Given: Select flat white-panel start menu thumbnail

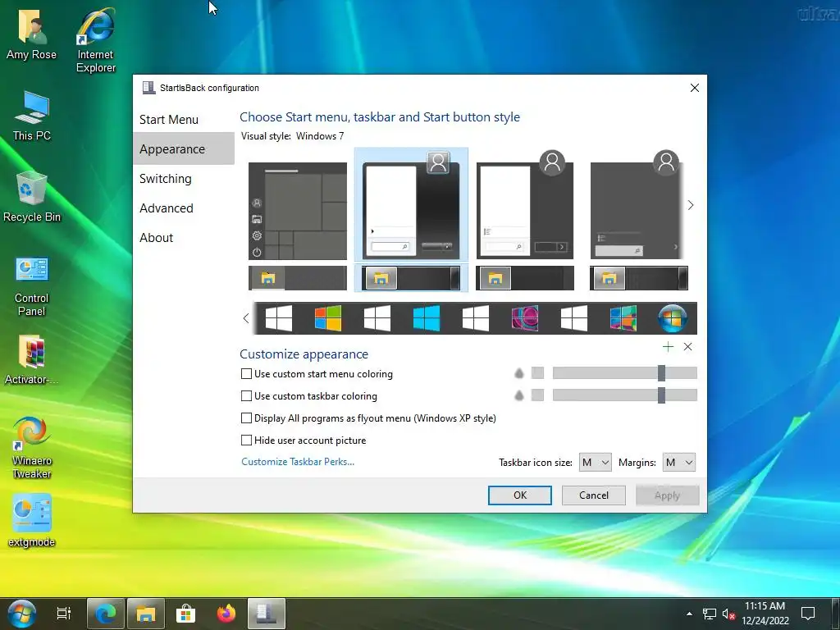Looking at the screenshot, I should coord(525,206).
